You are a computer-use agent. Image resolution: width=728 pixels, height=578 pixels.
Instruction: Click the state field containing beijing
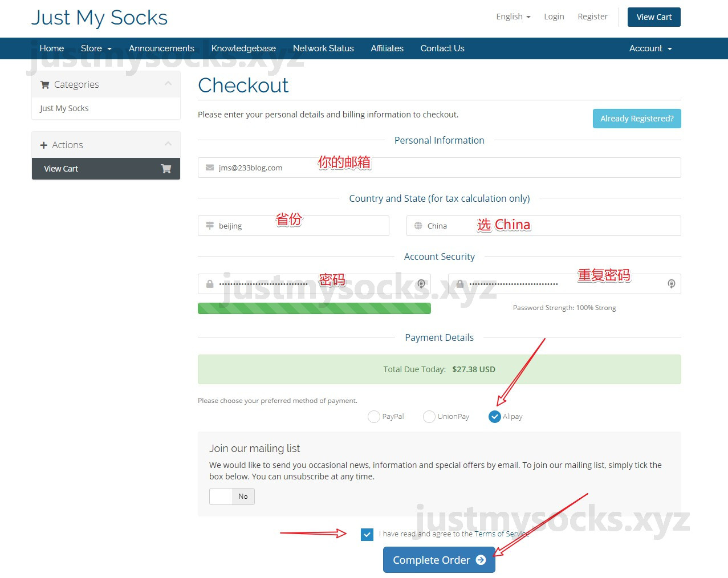coord(294,226)
